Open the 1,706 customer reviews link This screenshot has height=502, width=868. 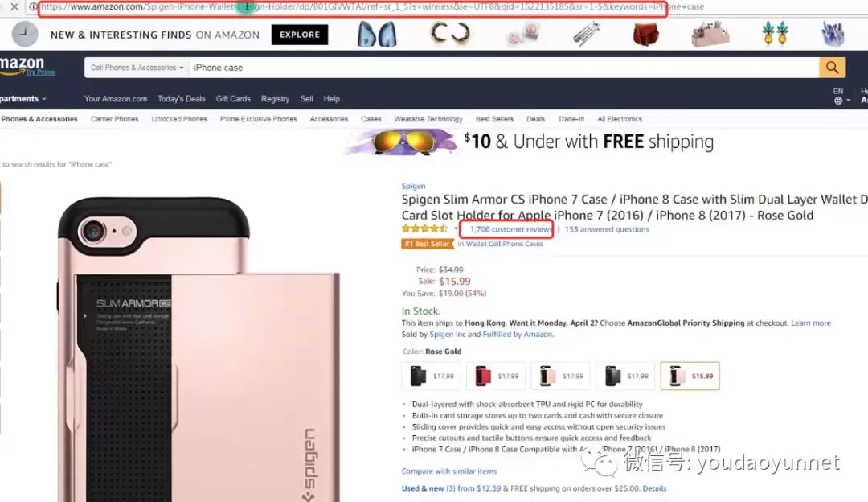click(x=510, y=228)
